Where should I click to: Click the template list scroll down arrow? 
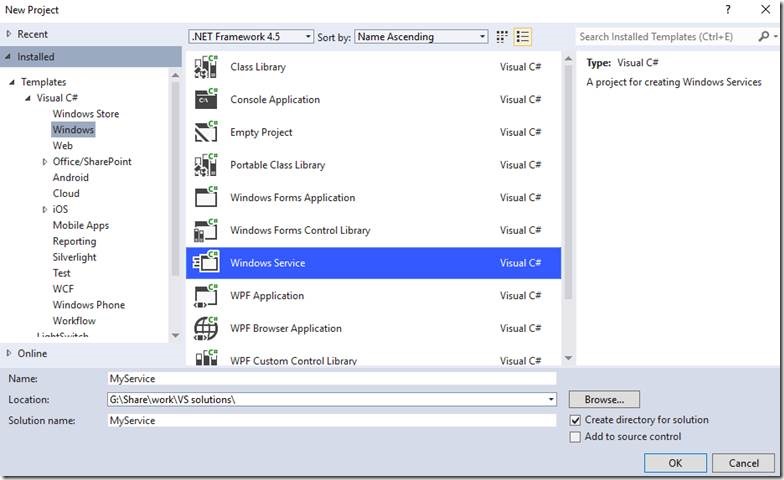(x=568, y=358)
